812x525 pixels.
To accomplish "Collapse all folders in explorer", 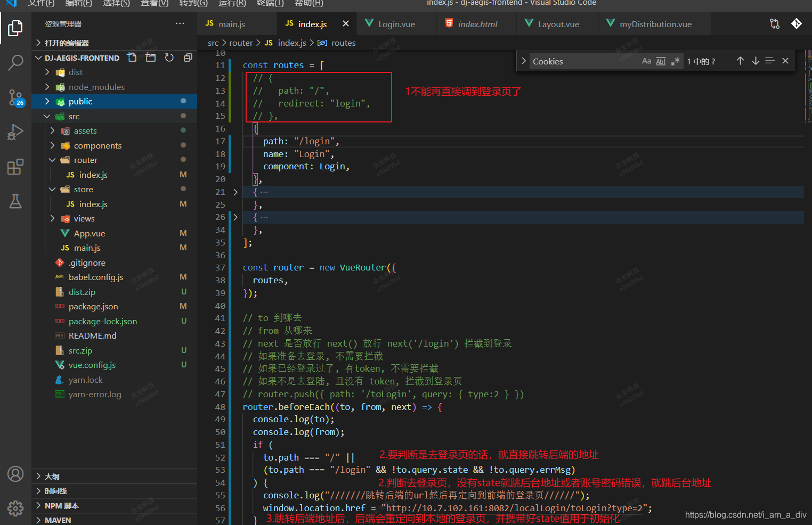I will (x=188, y=58).
